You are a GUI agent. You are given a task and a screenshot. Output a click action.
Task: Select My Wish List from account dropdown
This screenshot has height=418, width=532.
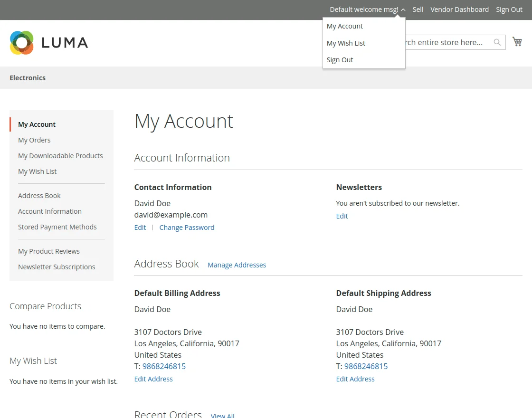pos(346,43)
